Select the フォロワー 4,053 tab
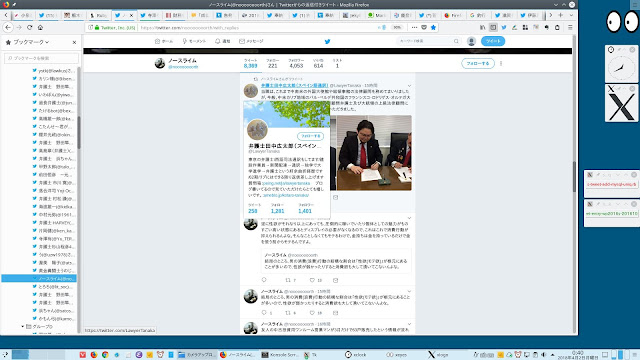Image resolution: width=640 pixels, height=360 pixels. [x=296, y=63]
